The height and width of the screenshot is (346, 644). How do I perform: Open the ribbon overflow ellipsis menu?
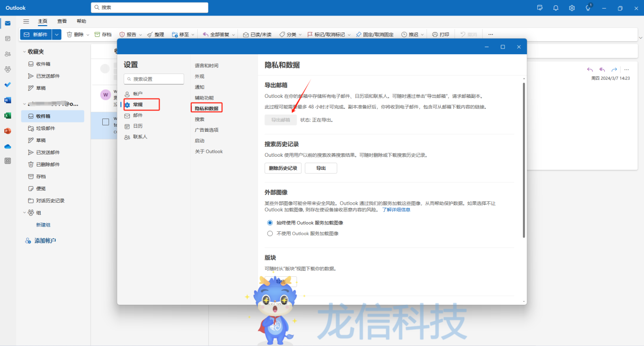click(x=490, y=34)
